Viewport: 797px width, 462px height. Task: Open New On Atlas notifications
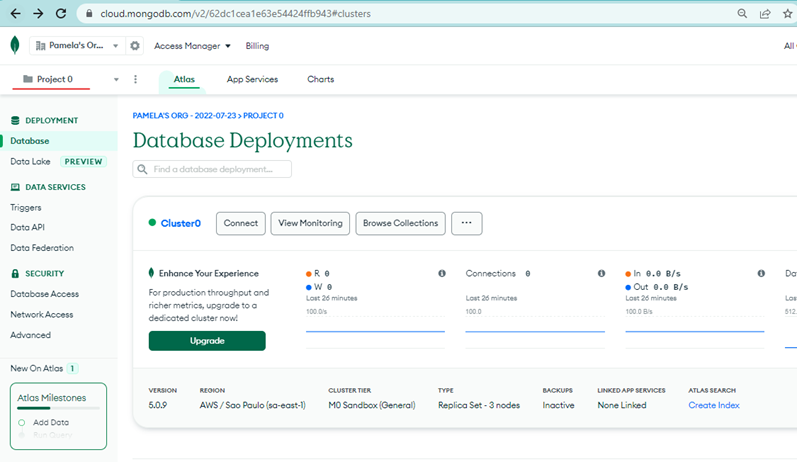click(x=44, y=368)
